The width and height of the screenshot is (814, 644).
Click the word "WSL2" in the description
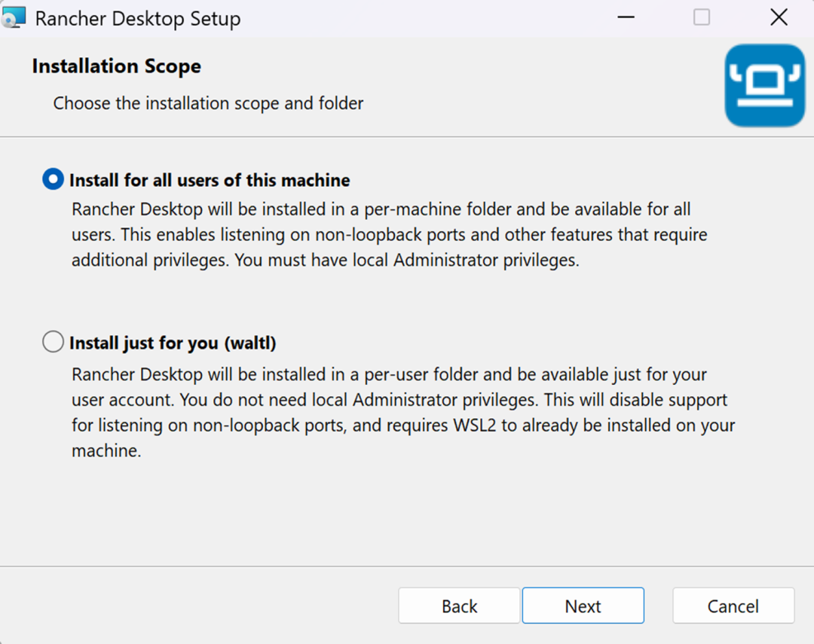(473, 426)
